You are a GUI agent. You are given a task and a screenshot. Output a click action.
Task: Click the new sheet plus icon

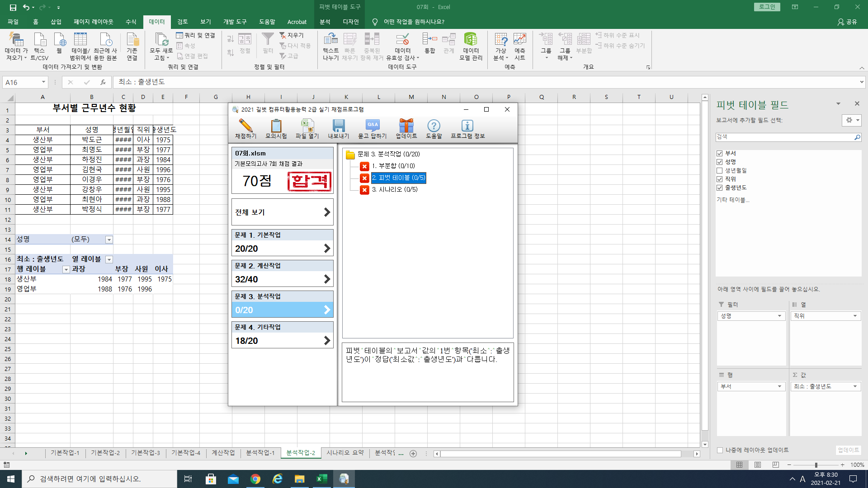click(413, 453)
